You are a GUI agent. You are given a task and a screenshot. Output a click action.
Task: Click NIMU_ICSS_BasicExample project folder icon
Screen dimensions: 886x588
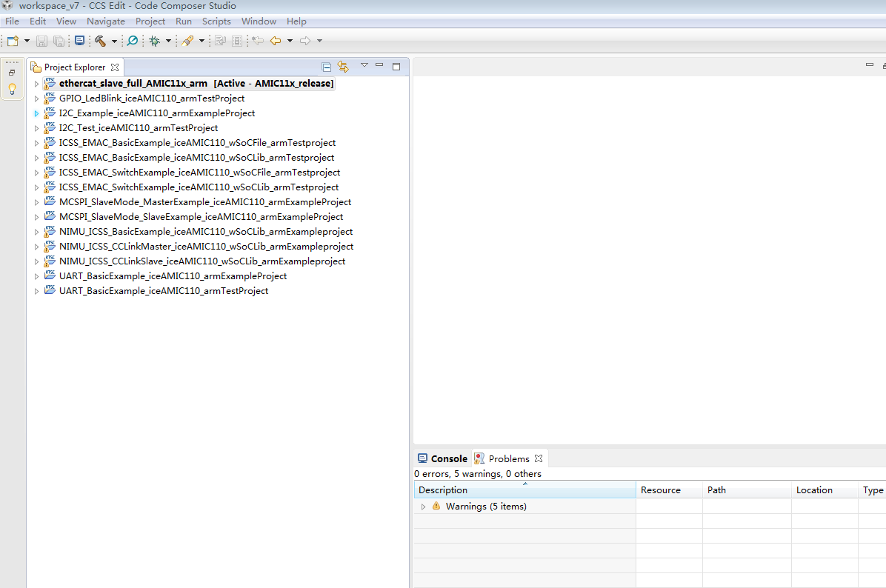point(50,232)
